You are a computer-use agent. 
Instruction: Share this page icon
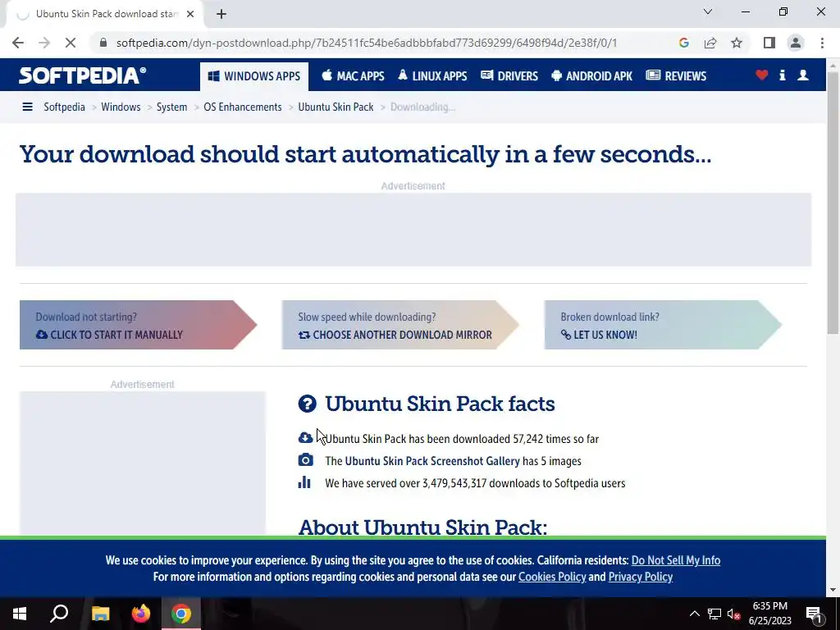coord(710,43)
